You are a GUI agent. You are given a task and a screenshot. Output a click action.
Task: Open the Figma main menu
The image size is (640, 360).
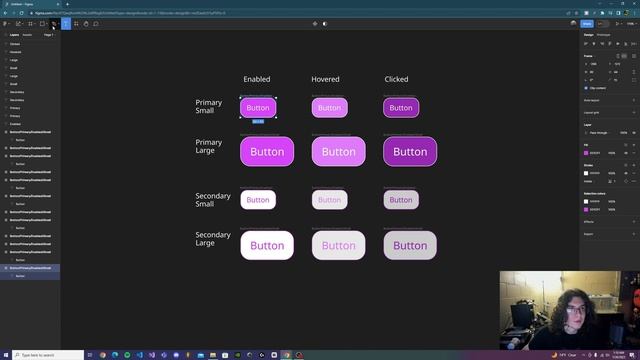5,24
